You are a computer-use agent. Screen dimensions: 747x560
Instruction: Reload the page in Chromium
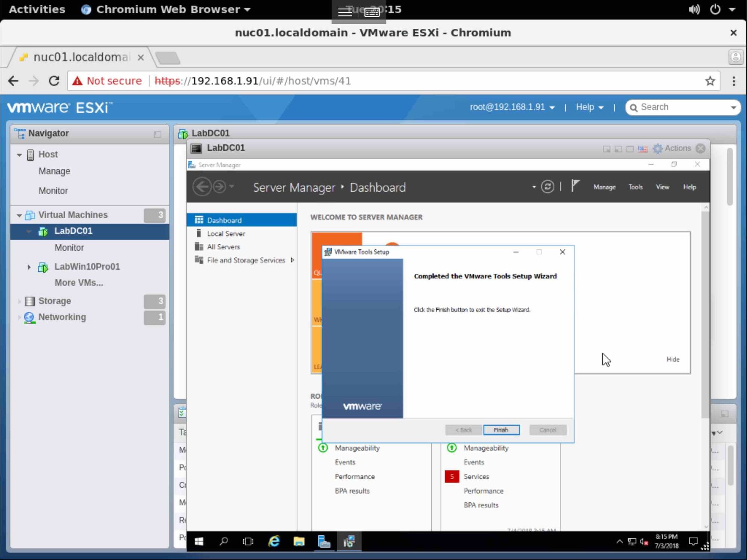point(54,81)
